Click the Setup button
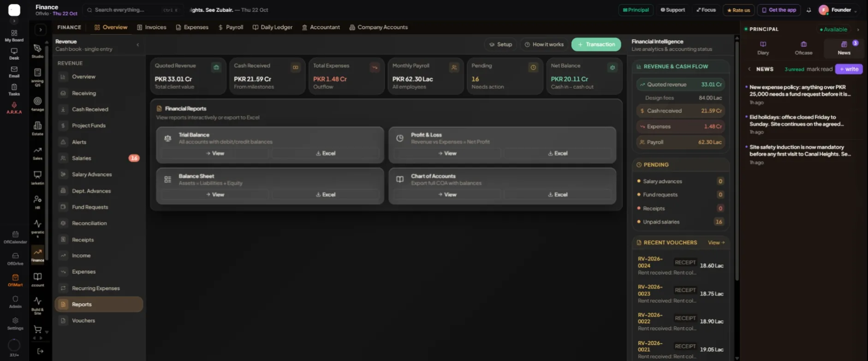 (500, 44)
